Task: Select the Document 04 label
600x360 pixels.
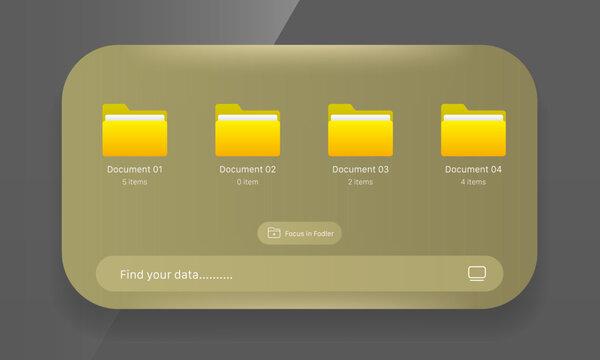Action: (x=473, y=169)
